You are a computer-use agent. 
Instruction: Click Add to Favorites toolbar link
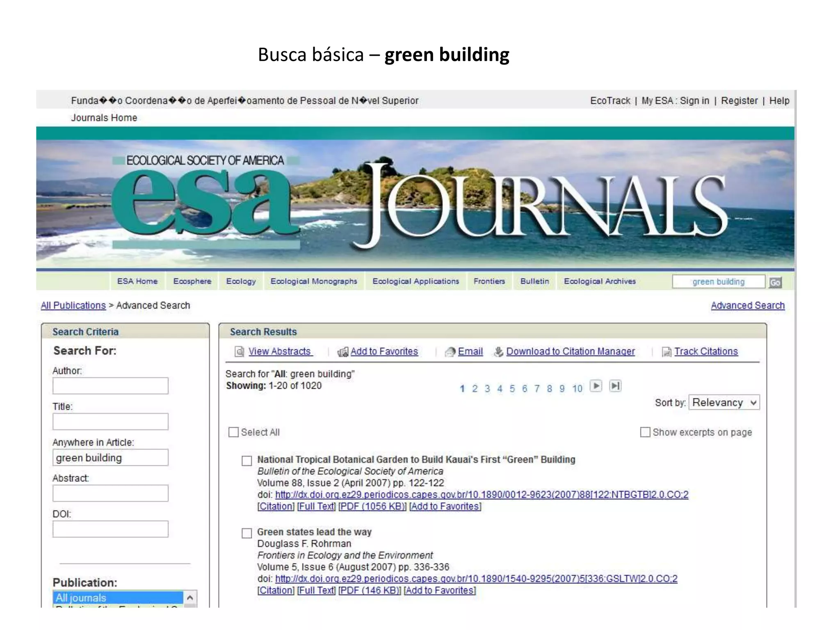(384, 352)
